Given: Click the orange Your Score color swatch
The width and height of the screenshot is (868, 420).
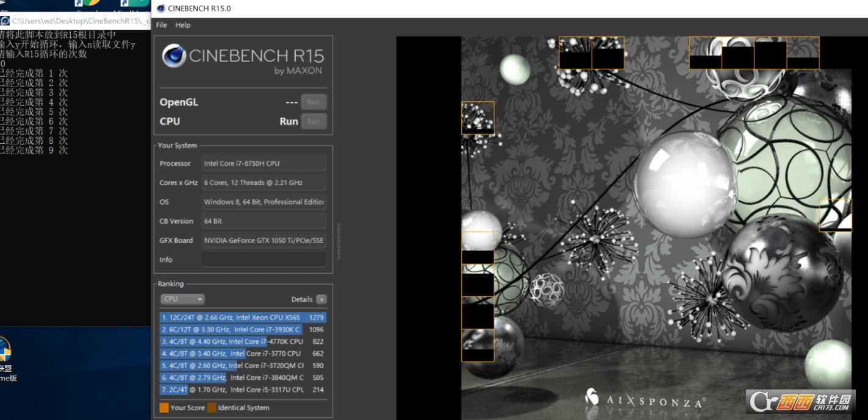Looking at the screenshot, I should [x=164, y=408].
